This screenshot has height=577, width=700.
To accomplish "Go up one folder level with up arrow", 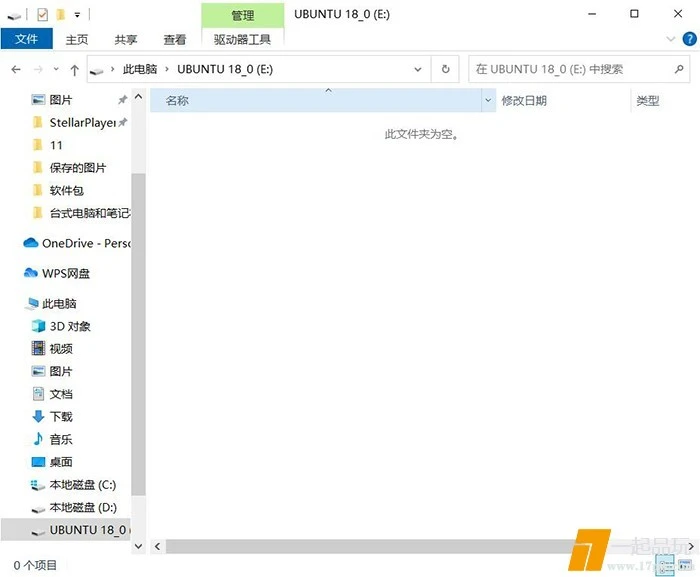I will 75,70.
